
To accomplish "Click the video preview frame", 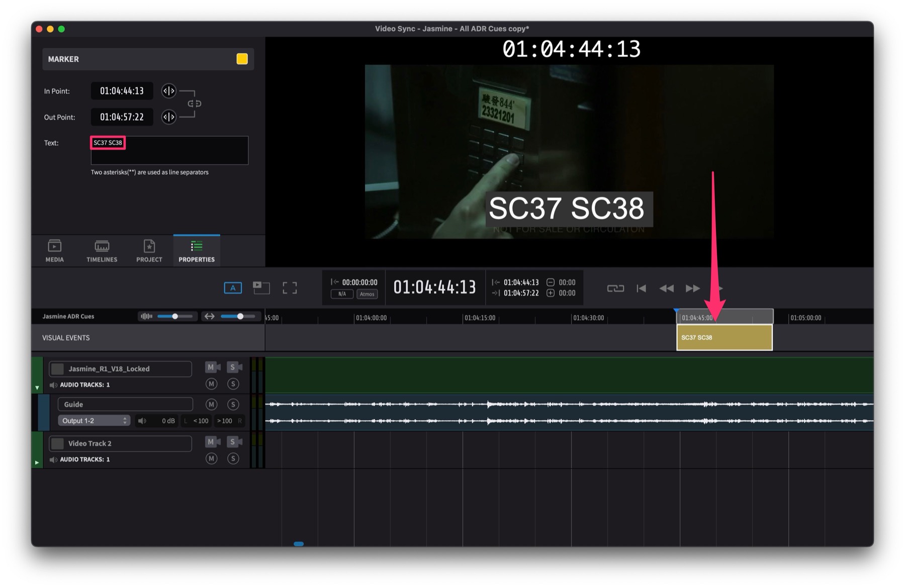I will [569, 151].
